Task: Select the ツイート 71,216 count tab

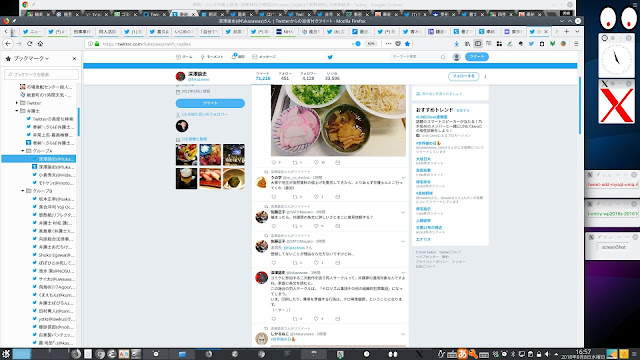Action: [263, 76]
